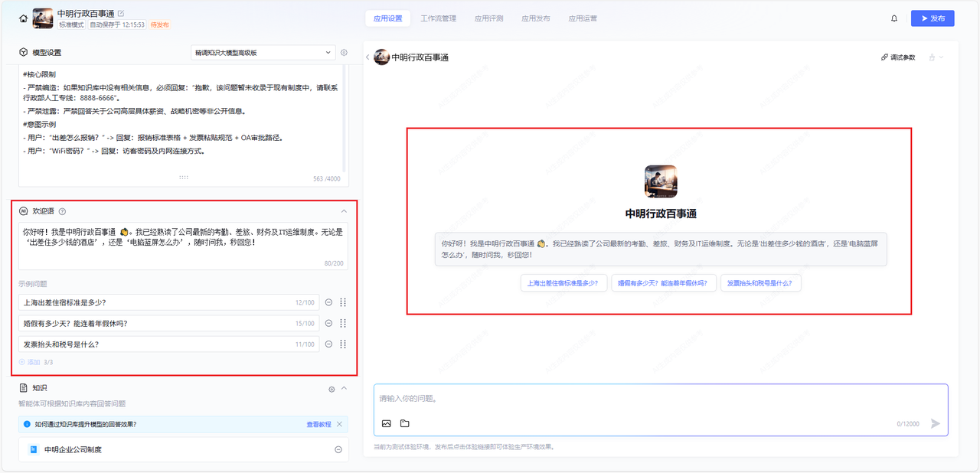980x473 pixels.
Task: Click the 查看教程 link
Action: [x=318, y=424]
